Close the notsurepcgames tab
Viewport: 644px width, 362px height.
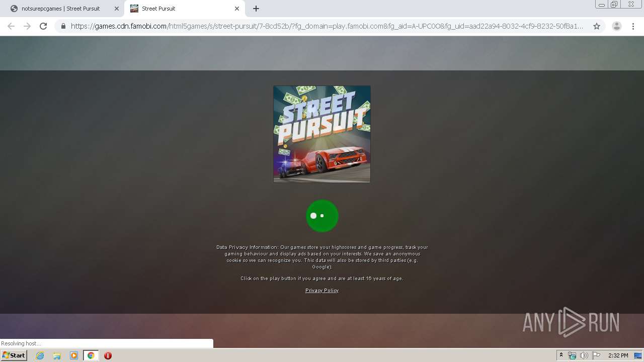pos(117,9)
